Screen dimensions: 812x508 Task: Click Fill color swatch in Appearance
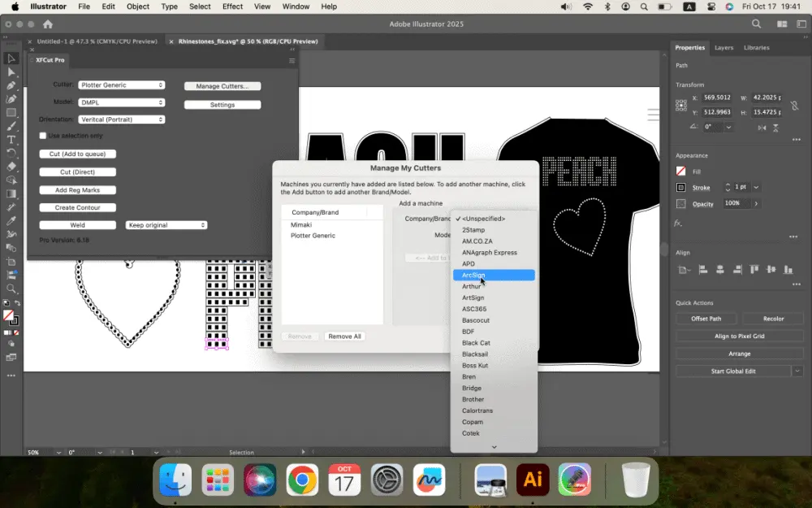click(681, 171)
